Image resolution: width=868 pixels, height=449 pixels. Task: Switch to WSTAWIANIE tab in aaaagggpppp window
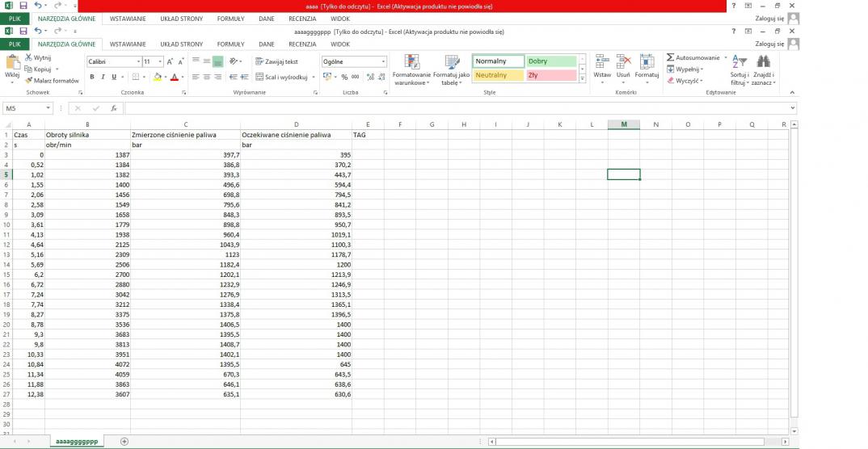(128, 44)
